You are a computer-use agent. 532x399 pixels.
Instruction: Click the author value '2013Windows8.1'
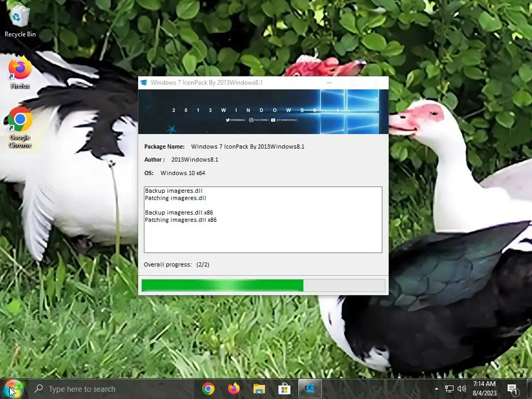[x=195, y=159]
